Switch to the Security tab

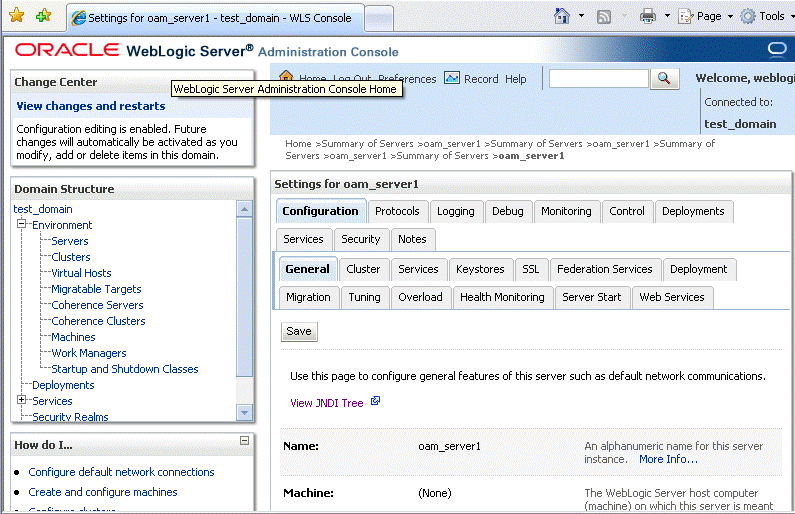360,239
